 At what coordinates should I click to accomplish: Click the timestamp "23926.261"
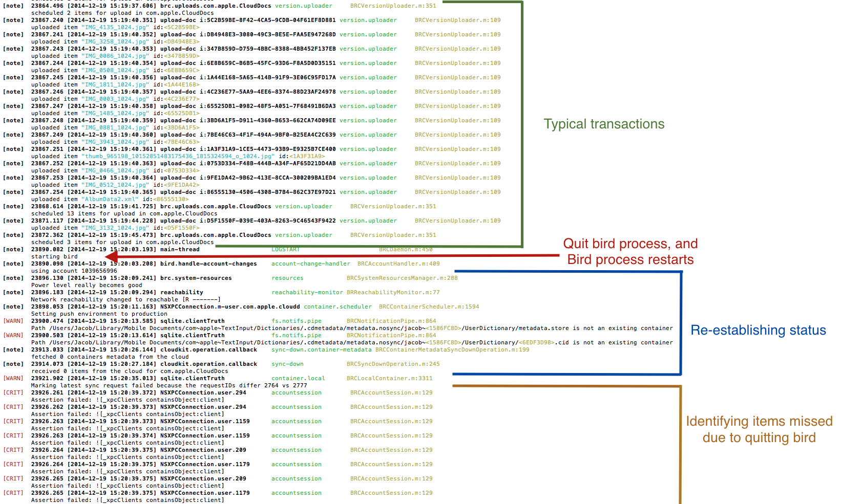coord(48,393)
